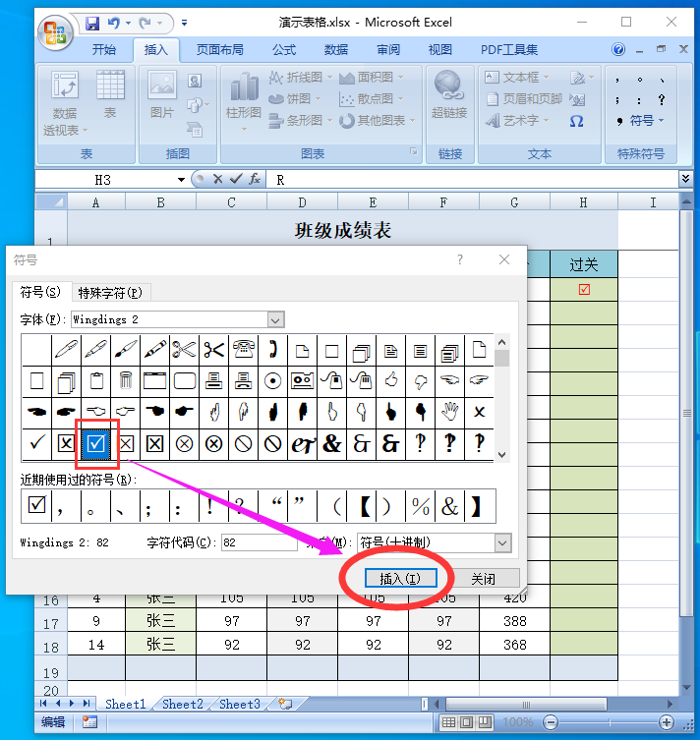Open the insert function fx button
The width and height of the screenshot is (700, 740).
click(x=255, y=179)
